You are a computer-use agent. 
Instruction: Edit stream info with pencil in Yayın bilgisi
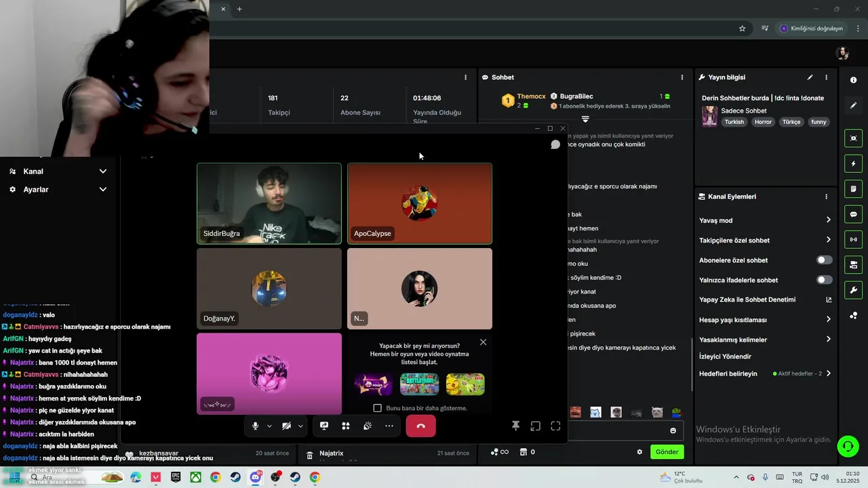(810, 77)
